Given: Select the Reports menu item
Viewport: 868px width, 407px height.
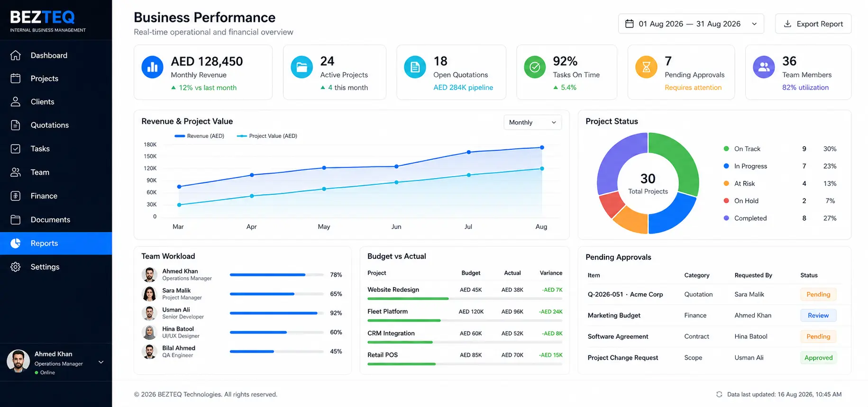Looking at the screenshot, I should point(56,244).
